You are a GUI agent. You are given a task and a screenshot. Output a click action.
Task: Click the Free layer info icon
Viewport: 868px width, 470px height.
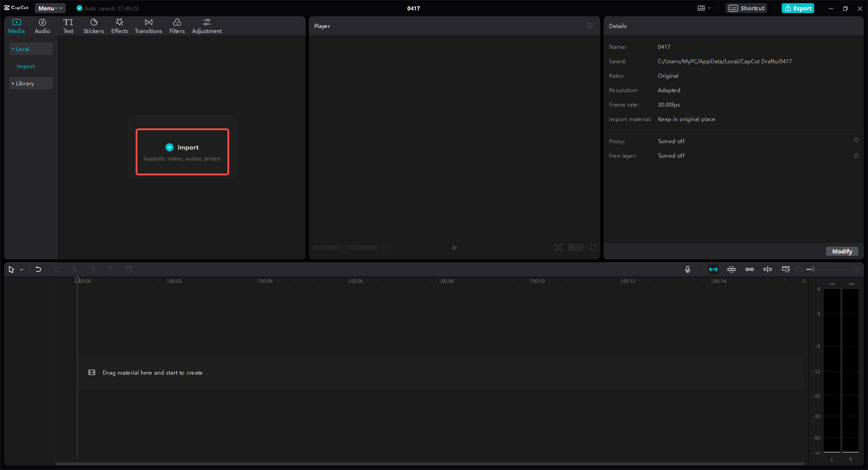pyautogui.click(x=856, y=155)
